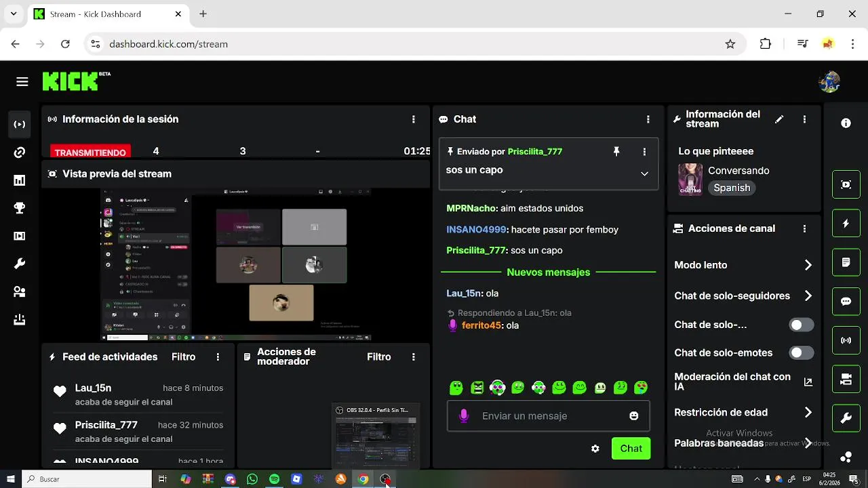Toggle lightning activity widget icon in right sidebar
The height and width of the screenshot is (488, 868).
(x=846, y=223)
